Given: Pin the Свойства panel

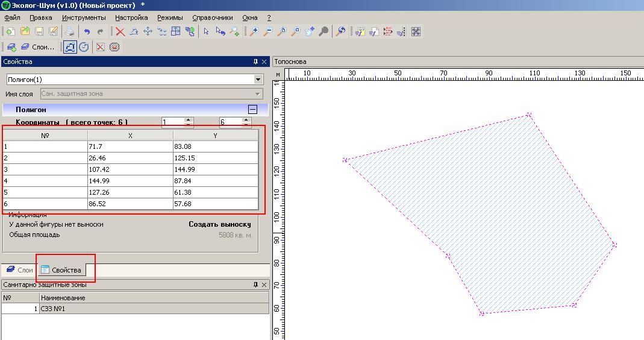Looking at the screenshot, I should click(x=255, y=61).
